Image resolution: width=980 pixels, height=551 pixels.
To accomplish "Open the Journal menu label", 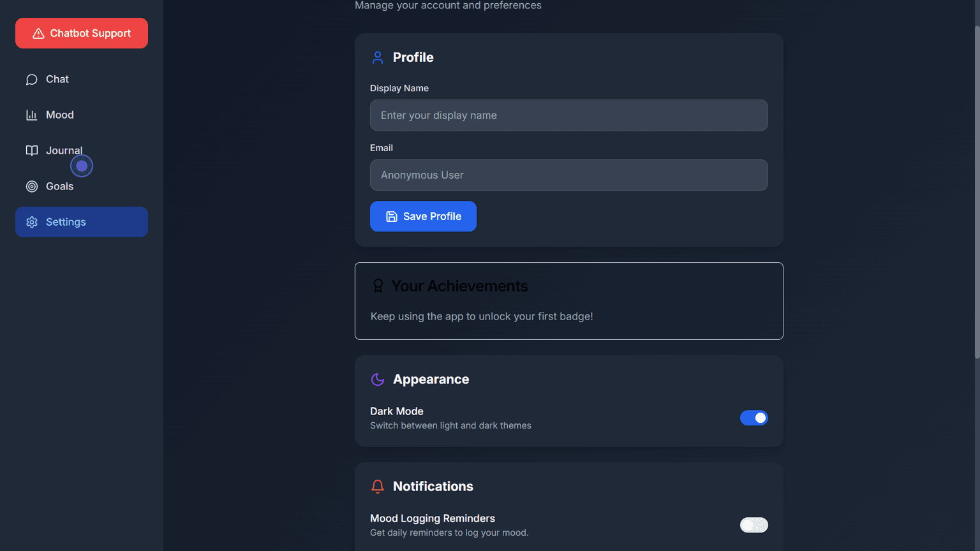I will (64, 151).
